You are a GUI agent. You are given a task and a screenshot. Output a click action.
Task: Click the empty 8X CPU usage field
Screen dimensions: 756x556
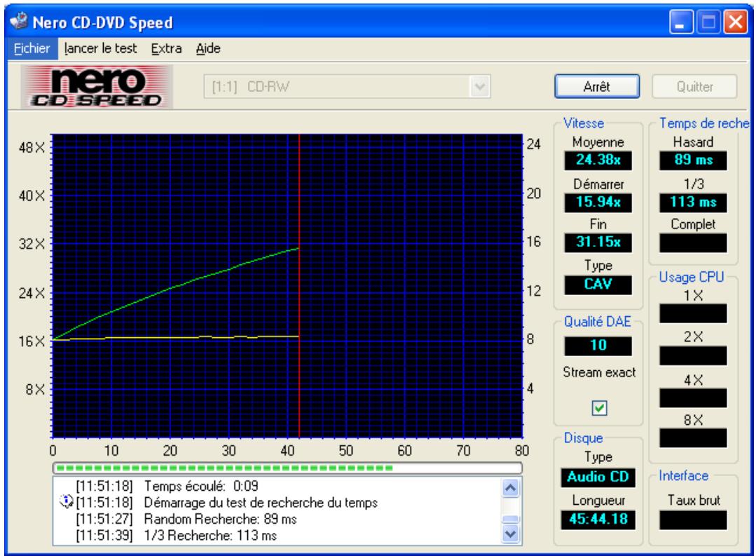point(693,438)
